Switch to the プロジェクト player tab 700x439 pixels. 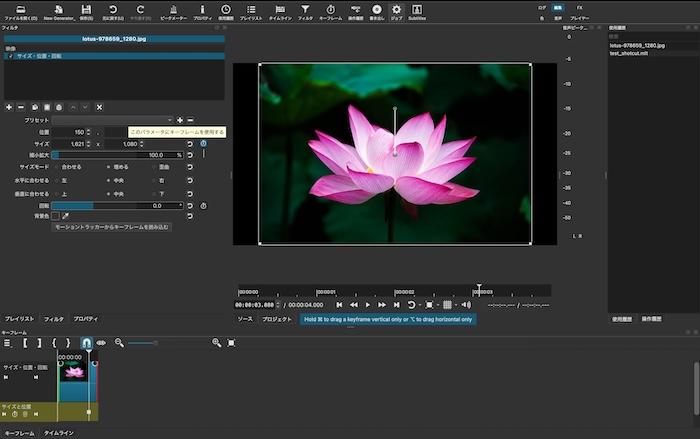(x=277, y=319)
